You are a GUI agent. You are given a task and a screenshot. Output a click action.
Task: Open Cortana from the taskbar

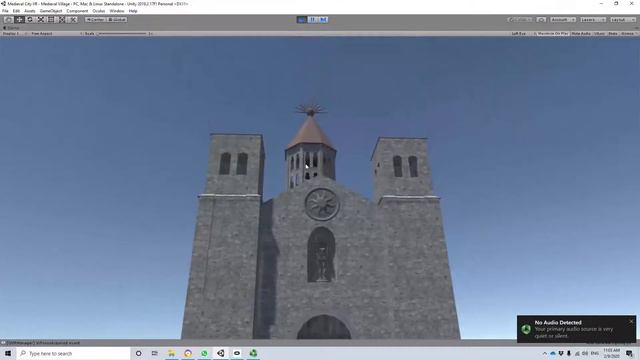pyautogui.click(x=139, y=353)
